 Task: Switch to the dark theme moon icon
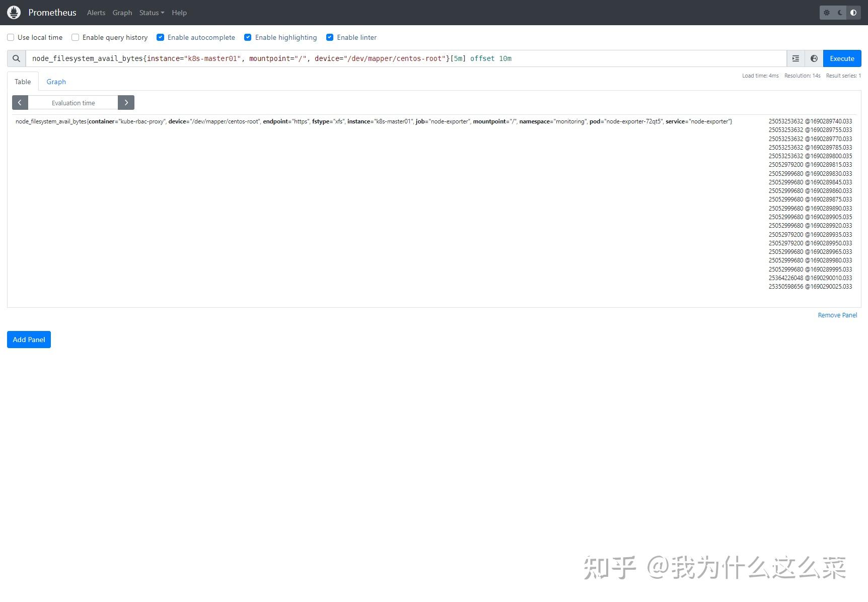coord(840,13)
